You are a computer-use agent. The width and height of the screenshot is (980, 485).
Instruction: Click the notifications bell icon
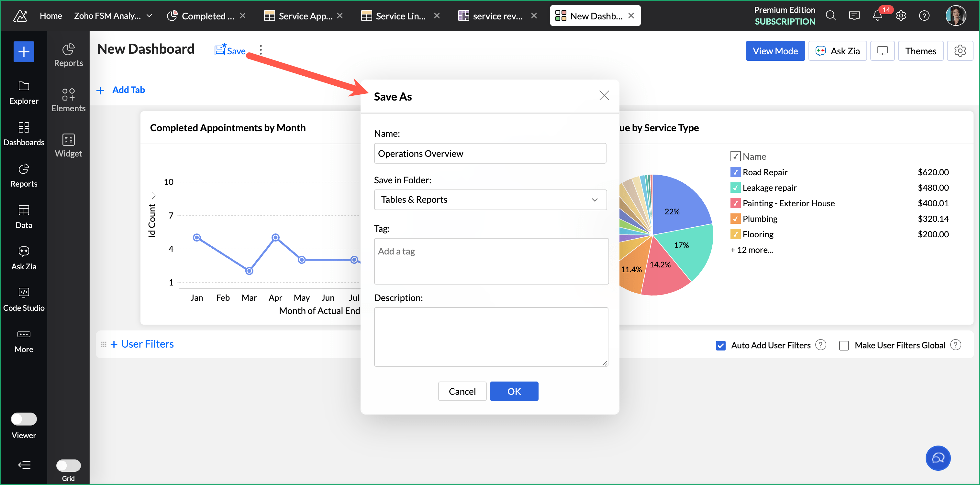(x=877, y=16)
